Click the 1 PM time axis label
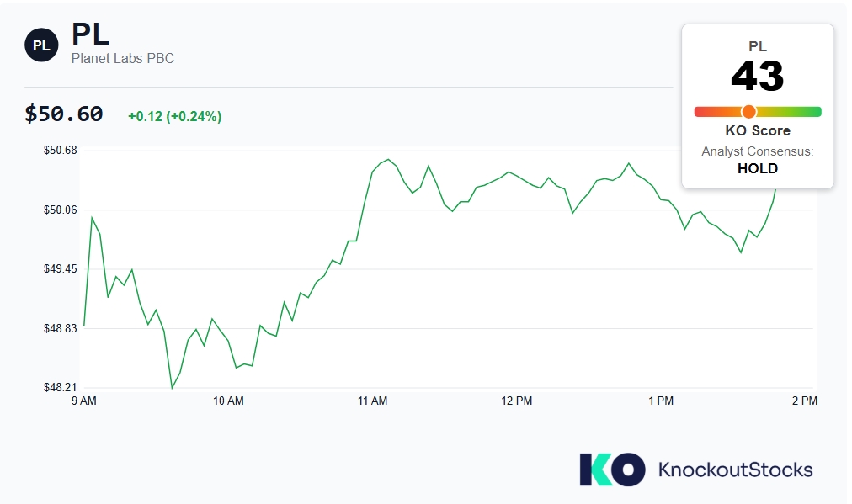The image size is (852, 504). click(x=661, y=401)
